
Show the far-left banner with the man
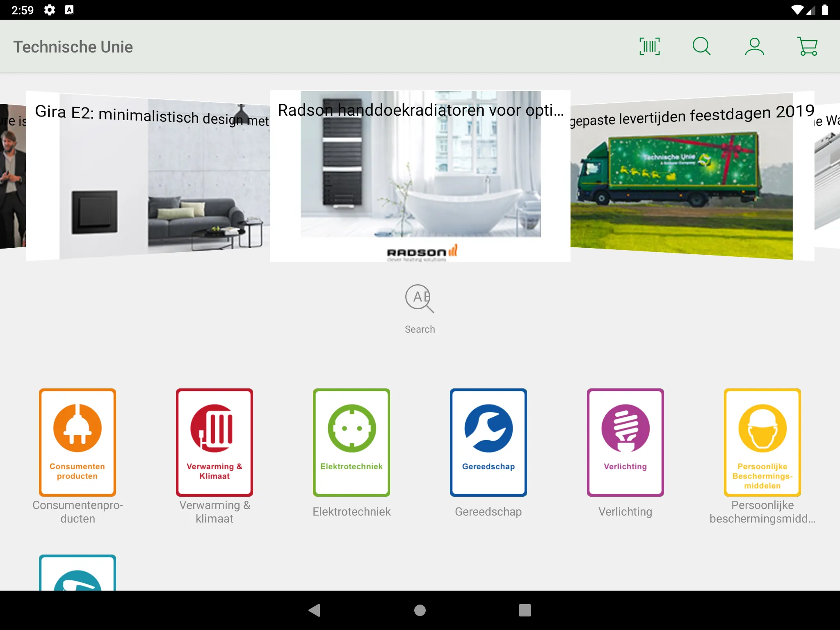click(13, 176)
